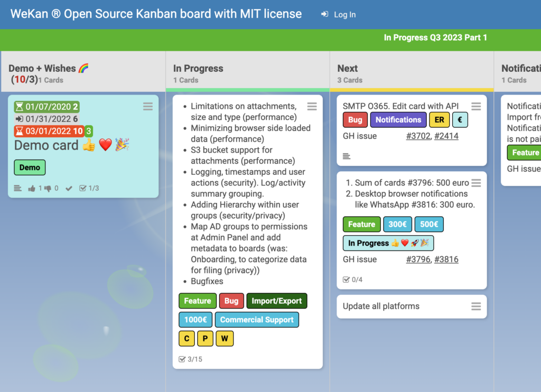Open the menu on the Limitations on attachments card
The height and width of the screenshot is (392, 541).
point(312,106)
